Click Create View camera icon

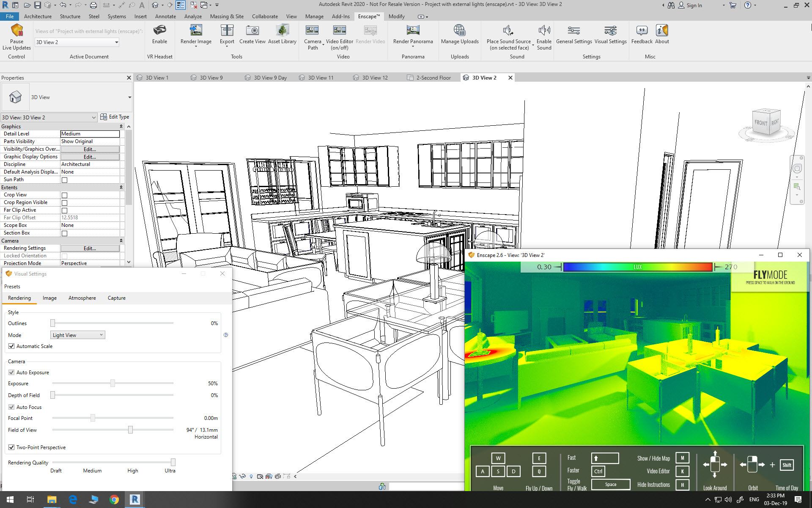252,30
